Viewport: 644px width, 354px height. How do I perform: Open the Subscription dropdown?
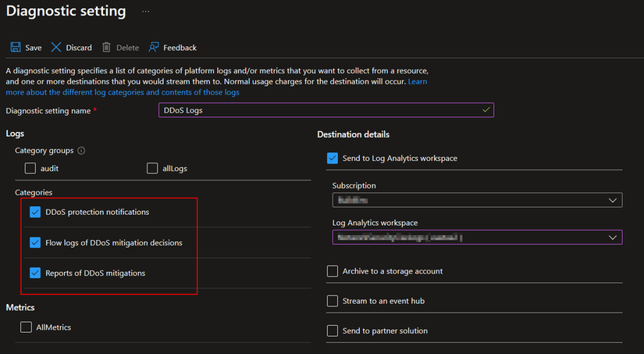coord(477,200)
